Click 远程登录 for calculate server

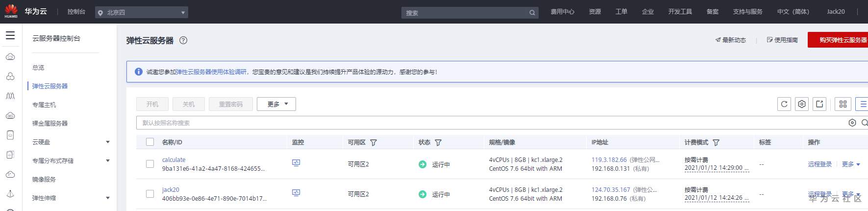[x=819, y=164]
